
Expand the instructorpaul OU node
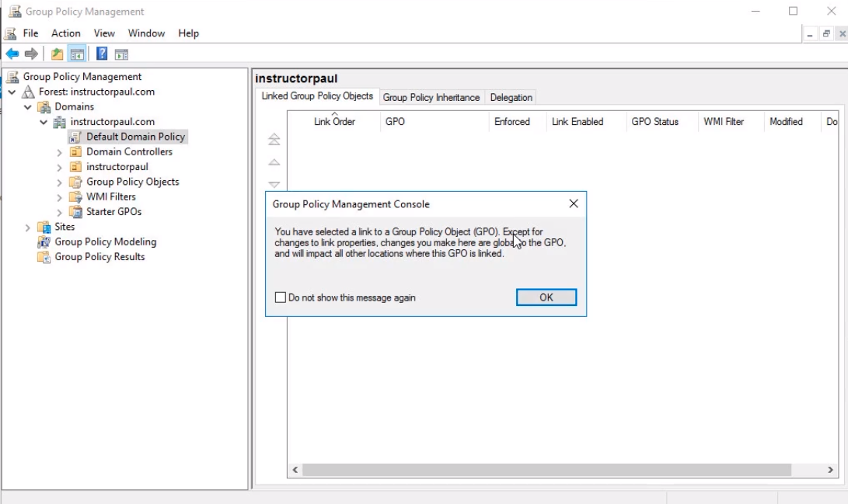[60, 168]
